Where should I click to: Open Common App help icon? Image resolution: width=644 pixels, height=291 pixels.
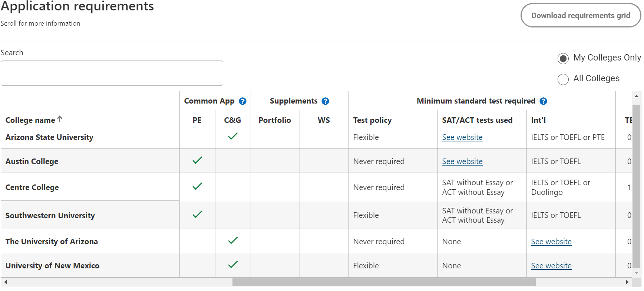242,101
